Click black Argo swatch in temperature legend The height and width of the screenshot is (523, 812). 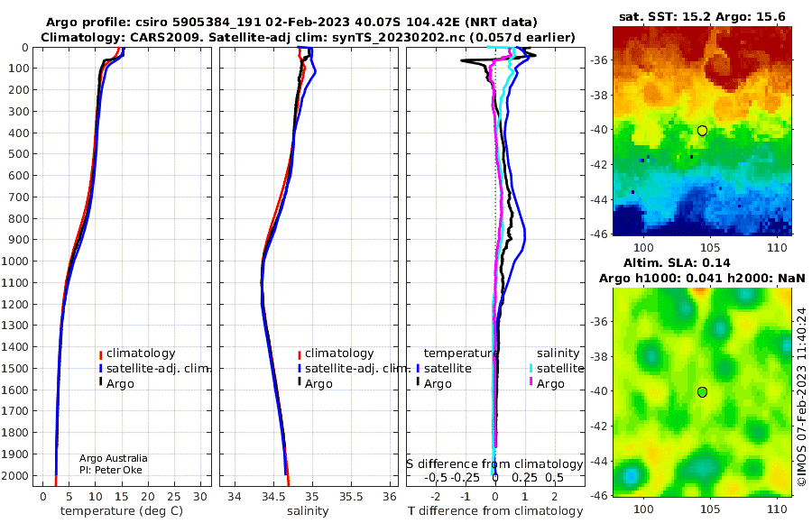click(100, 382)
